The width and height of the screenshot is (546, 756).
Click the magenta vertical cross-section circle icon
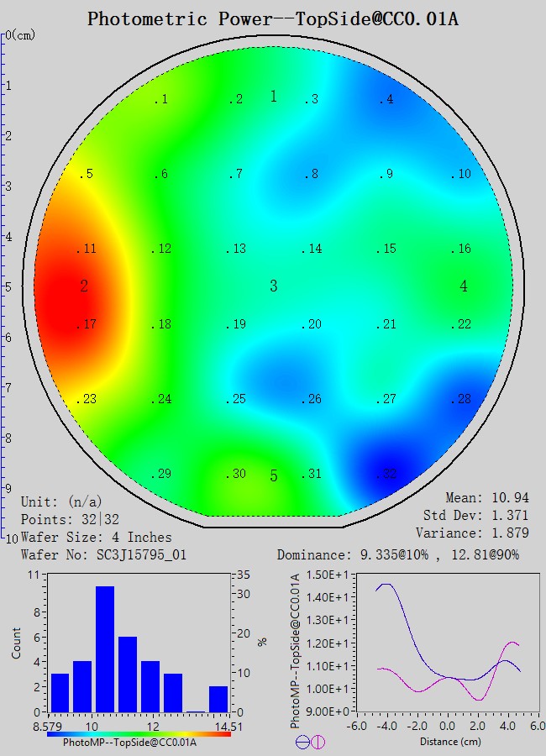tap(318, 742)
